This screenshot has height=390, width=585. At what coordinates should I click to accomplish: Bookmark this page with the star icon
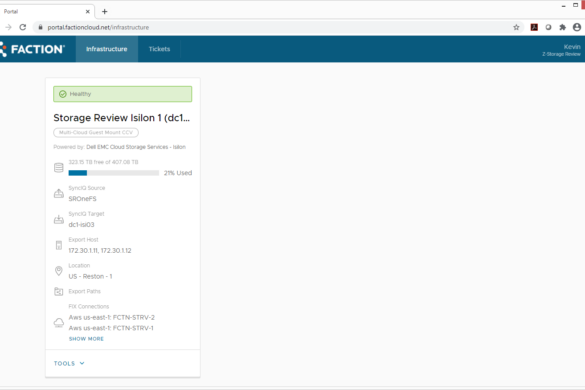[516, 27]
